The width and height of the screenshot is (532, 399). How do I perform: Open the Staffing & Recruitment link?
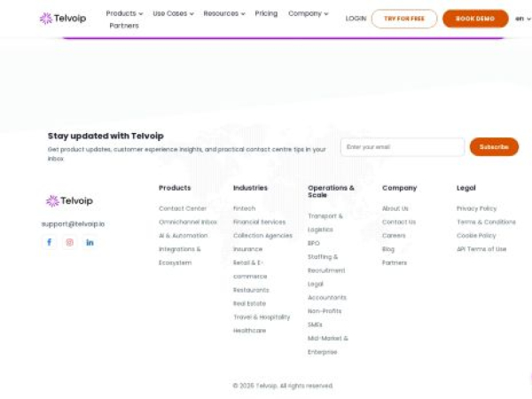[x=326, y=263]
